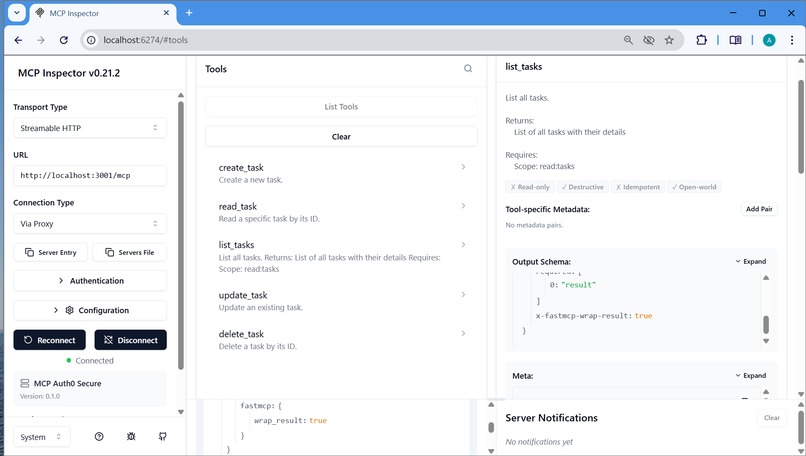Open a new browser tab with plus

click(x=189, y=13)
